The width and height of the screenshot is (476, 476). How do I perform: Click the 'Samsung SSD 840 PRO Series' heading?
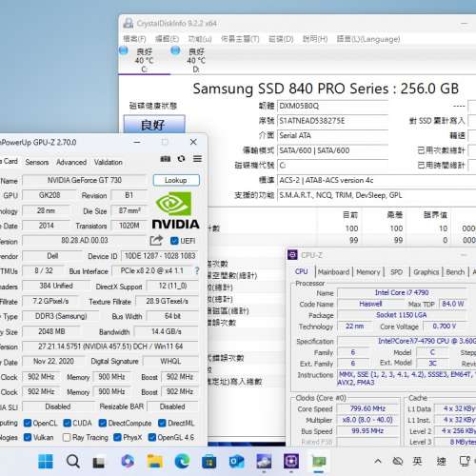[x=290, y=89]
